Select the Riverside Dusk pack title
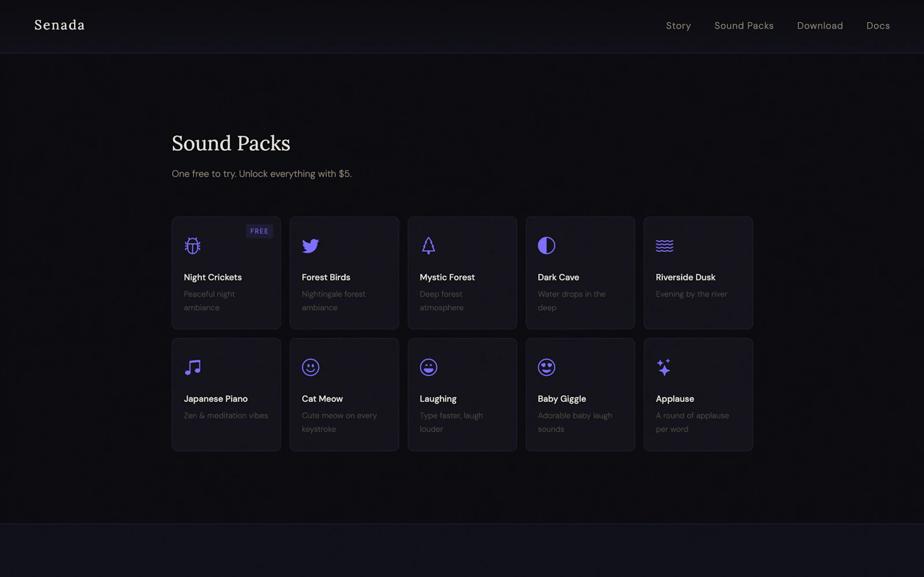This screenshot has width=924, height=577. coord(685,277)
